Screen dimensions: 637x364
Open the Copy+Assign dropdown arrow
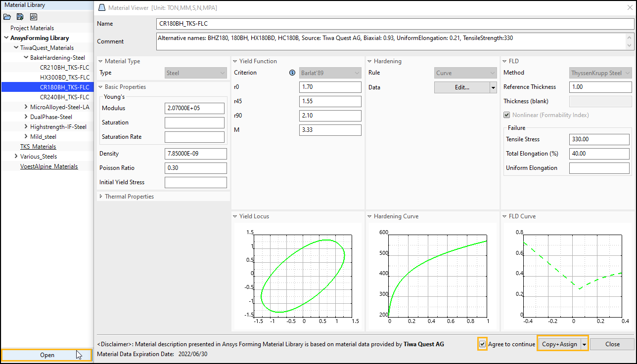(584, 343)
